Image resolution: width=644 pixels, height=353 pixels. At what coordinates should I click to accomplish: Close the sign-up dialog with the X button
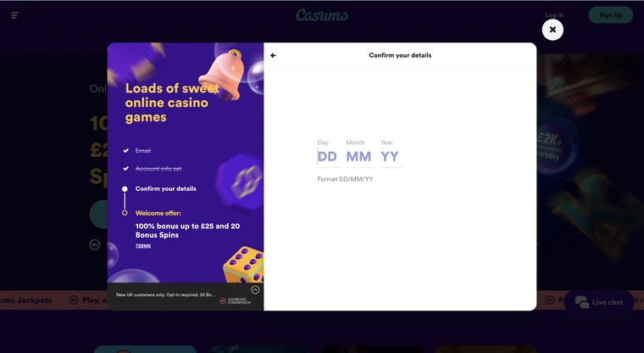click(552, 30)
